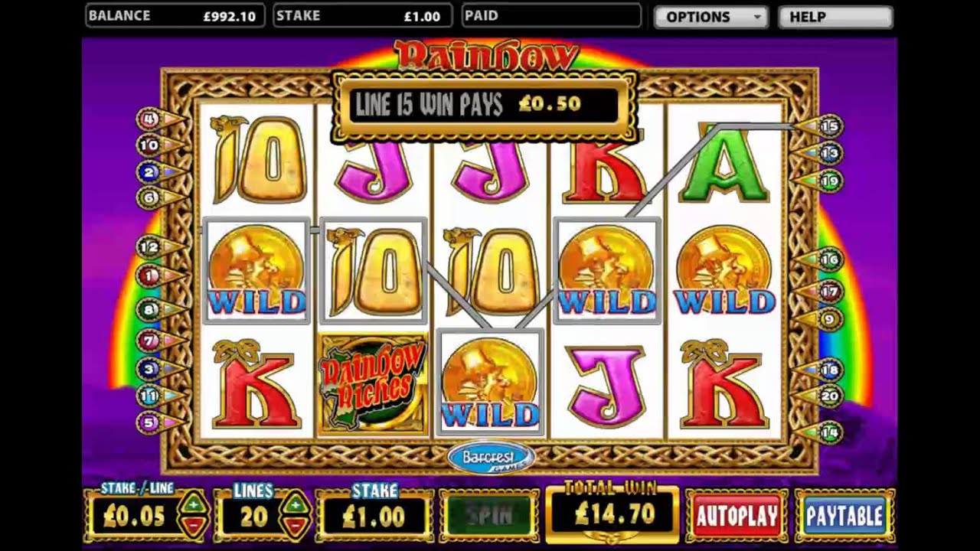Open the Help menu

tap(835, 17)
